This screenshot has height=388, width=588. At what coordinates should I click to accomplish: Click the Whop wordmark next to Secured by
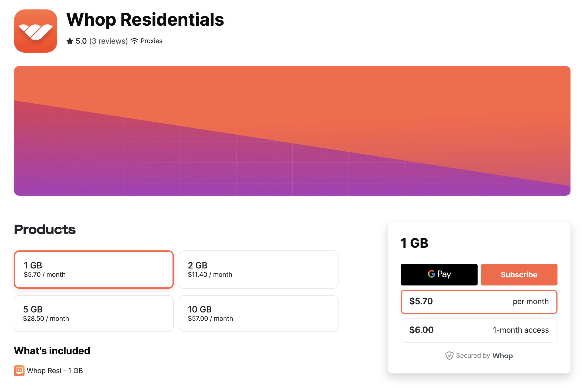(x=503, y=356)
